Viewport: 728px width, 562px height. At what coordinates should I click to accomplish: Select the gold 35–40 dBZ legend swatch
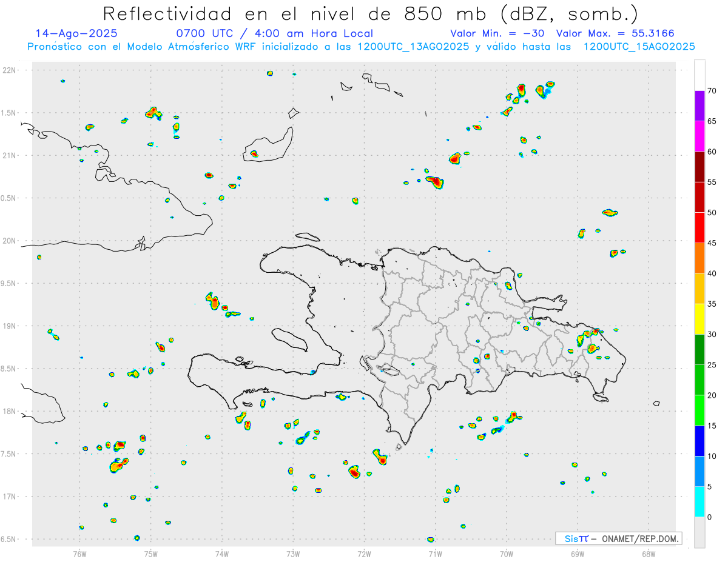(x=699, y=289)
